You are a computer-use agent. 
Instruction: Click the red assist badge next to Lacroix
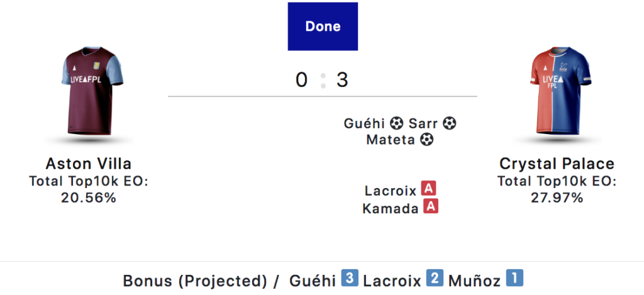(x=429, y=189)
